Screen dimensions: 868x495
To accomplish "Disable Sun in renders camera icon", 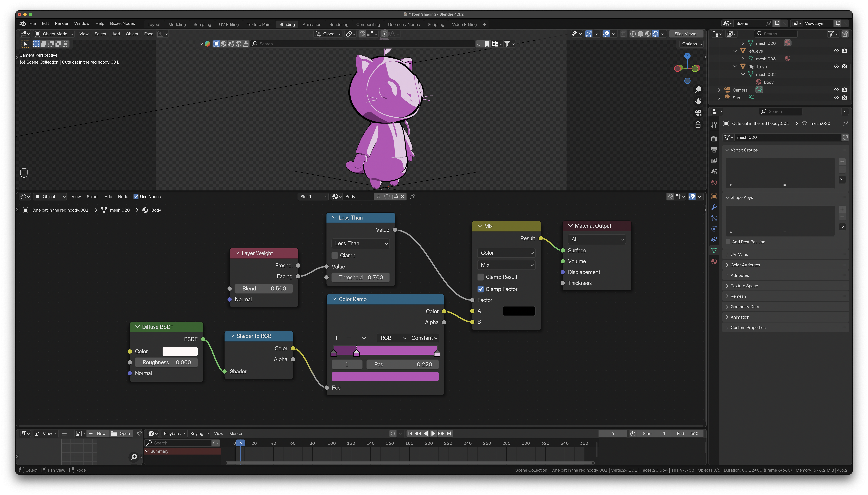I will pyautogui.click(x=844, y=98).
